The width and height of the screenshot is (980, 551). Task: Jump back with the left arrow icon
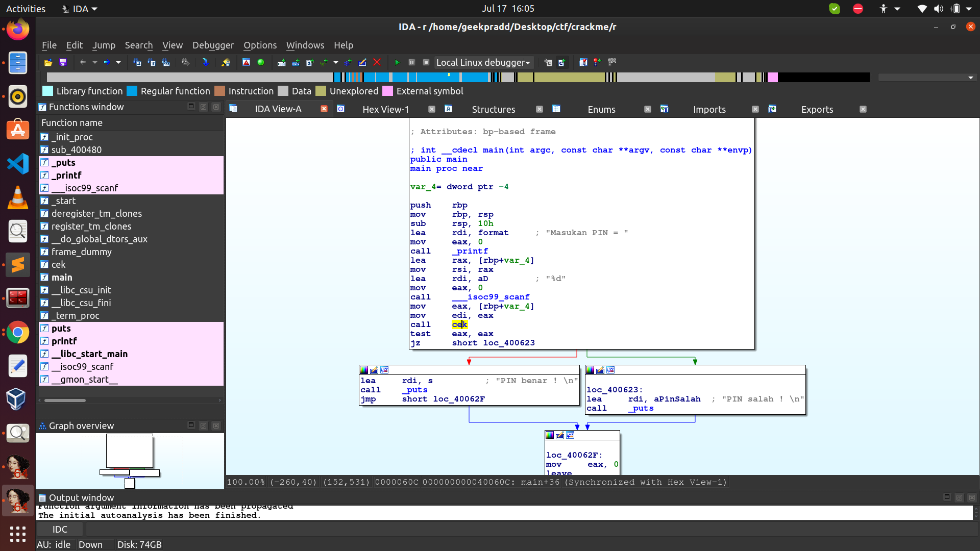tap(83, 62)
